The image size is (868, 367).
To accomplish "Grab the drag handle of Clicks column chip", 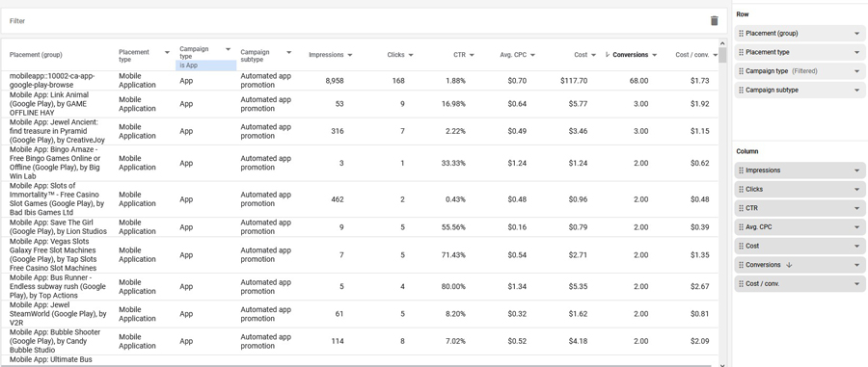I will pos(741,189).
